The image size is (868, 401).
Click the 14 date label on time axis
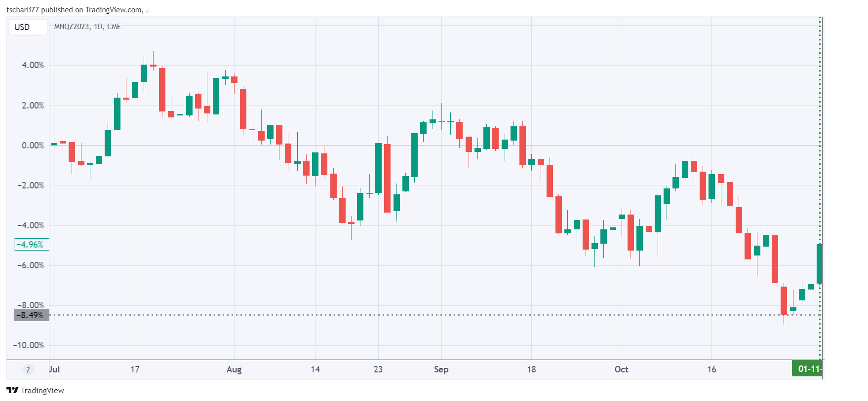pos(315,369)
